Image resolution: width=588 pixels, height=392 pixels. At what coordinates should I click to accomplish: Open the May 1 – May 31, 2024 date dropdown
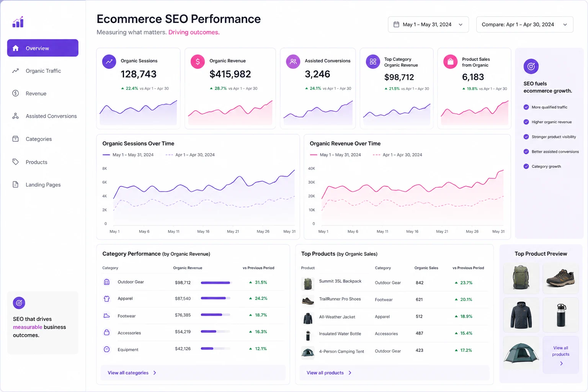tap(428, 24)
